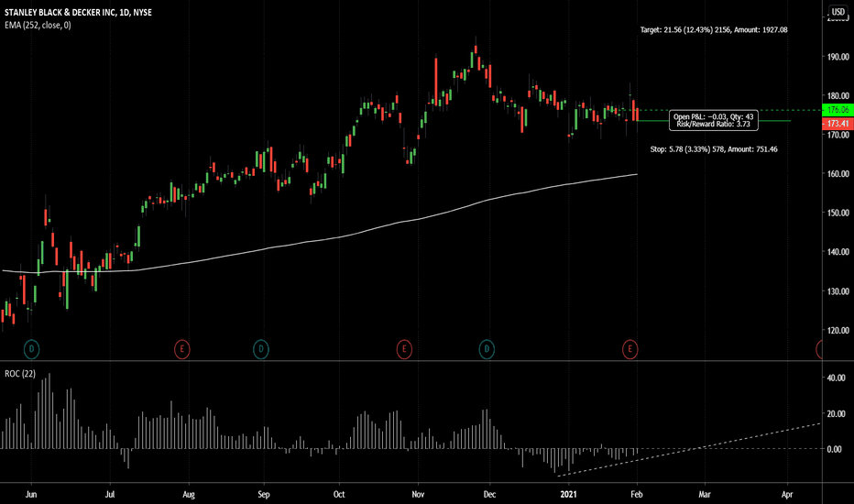Click the red 173.41 price label
The height and width of the screenshot is (504, 854).
(x=838, y=124)
